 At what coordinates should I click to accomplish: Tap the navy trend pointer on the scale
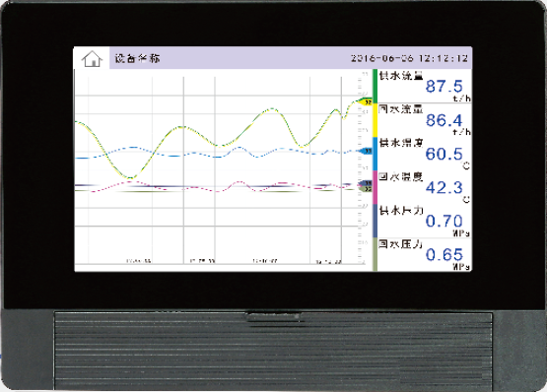[x=366, y=183]
